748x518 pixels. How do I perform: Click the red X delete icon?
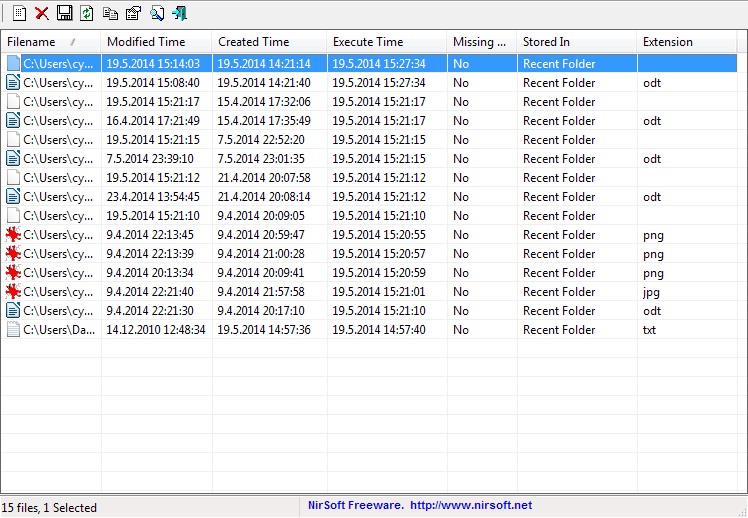[x=42, y=13]
